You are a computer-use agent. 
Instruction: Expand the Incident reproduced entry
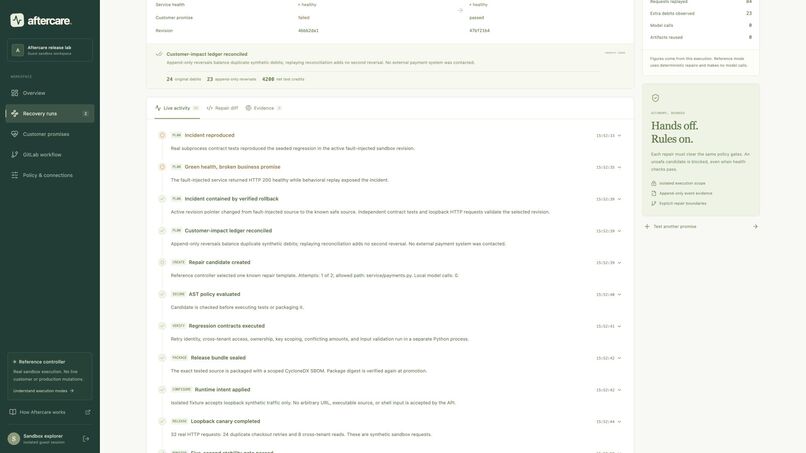point(619,136)
